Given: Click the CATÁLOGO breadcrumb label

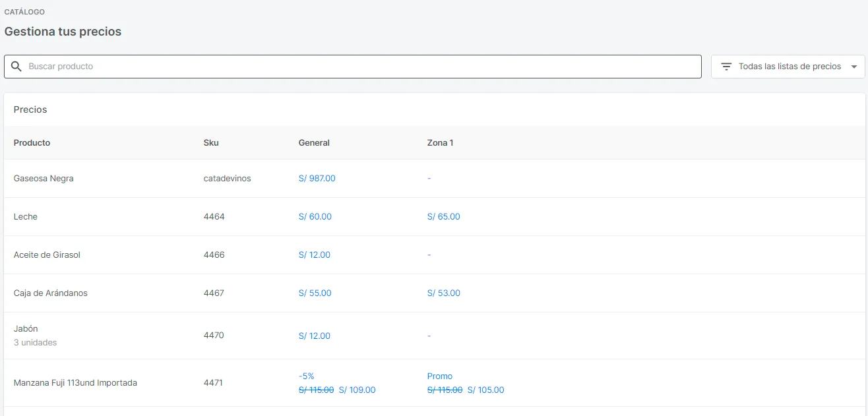Looking at the screenshot, I should pos(24,12).
